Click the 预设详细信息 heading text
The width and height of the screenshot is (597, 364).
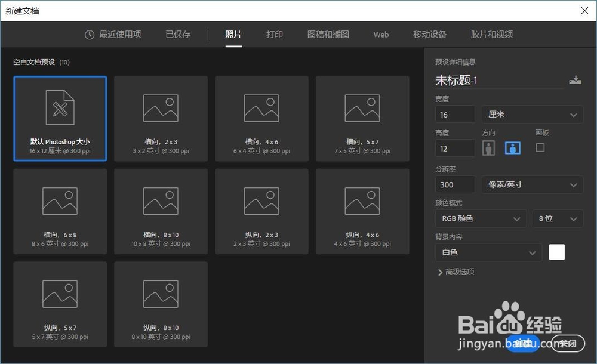point(456,62)
